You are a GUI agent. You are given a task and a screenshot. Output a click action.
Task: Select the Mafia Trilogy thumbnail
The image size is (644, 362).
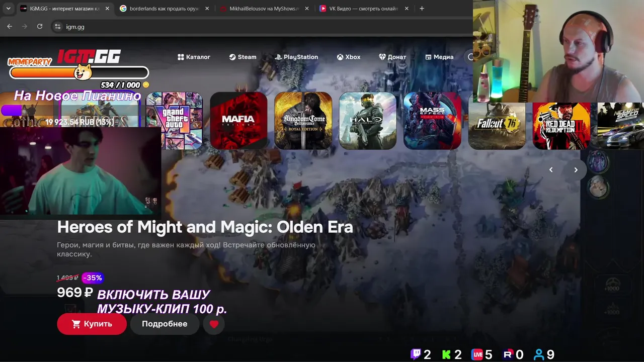238,121
